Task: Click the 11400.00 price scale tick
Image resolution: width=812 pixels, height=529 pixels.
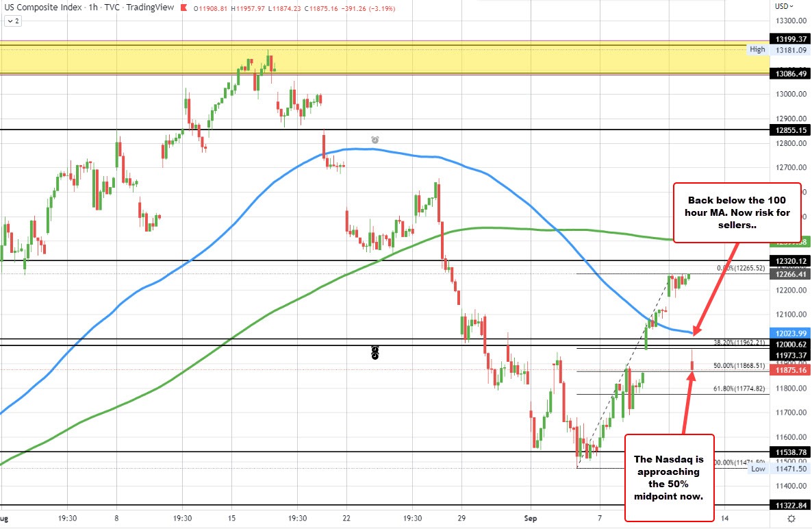Action: coord(791,486)
